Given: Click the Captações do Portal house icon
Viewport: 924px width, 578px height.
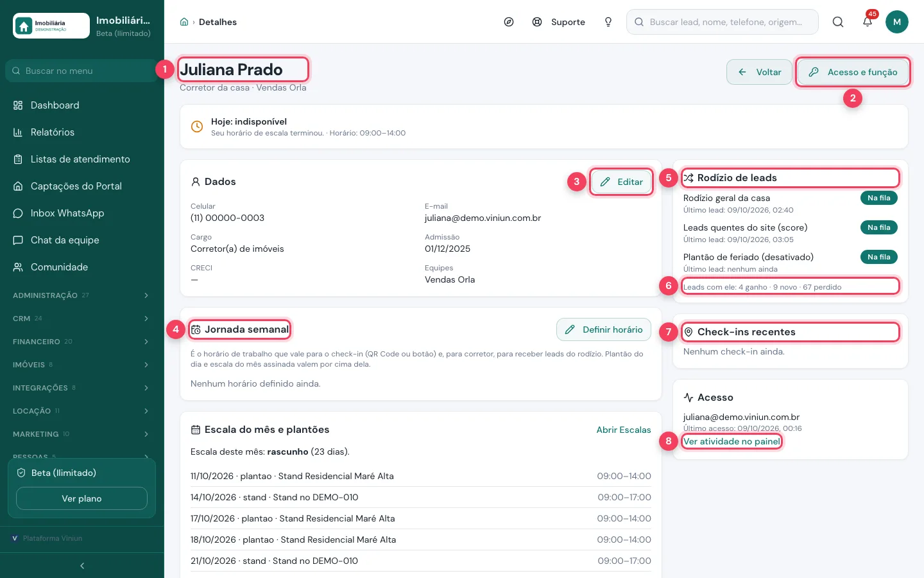Looking at the screenshot, I should [x=18, y=186].
